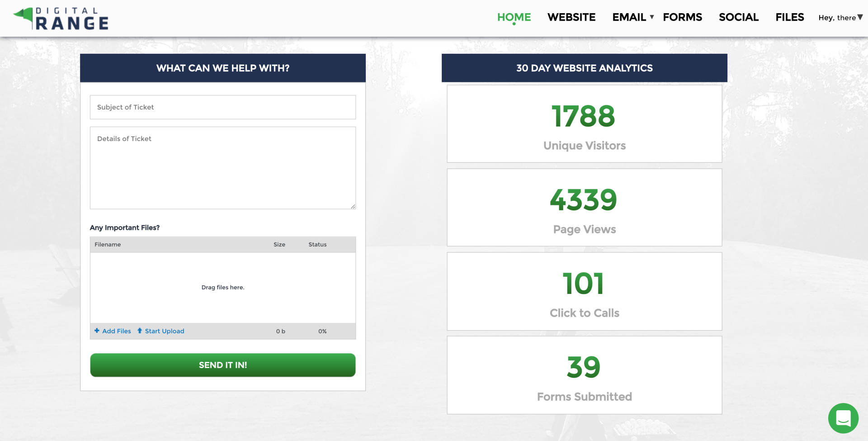Select the HOME menu item
868x441 pixels.
[x=514, y=17]
